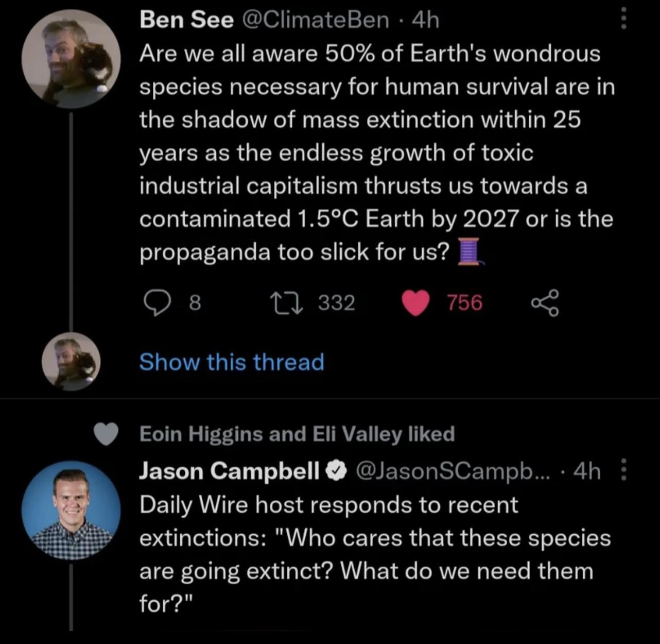Unlike Ben See's tweet via red heart
Viewport: 660px width, 644px height.
click(x=415, y=303)
